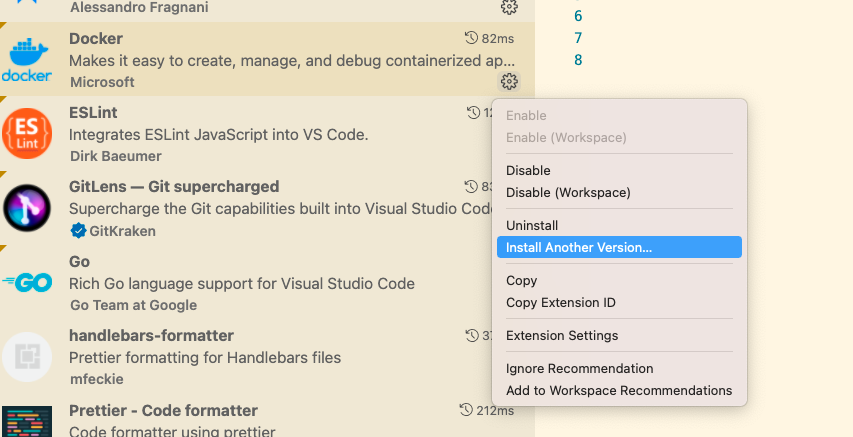
Task: Click the Microsoft publisher name
Action: pos(102,82)
